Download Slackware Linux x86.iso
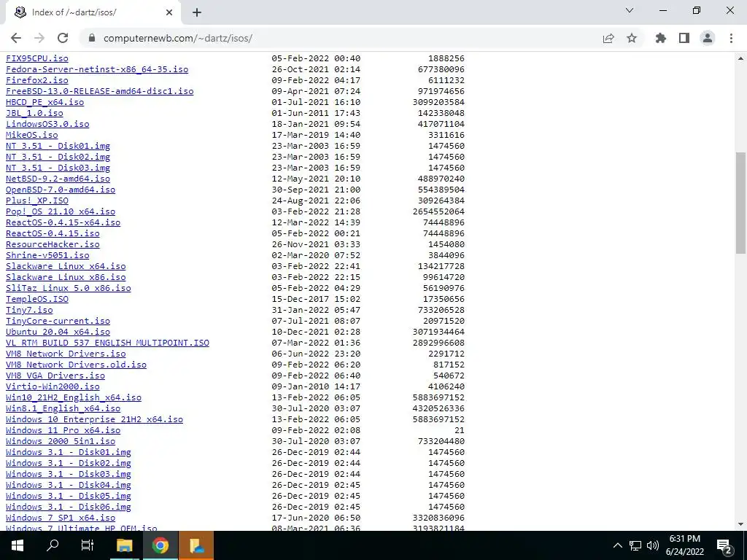 click(66, 277)
